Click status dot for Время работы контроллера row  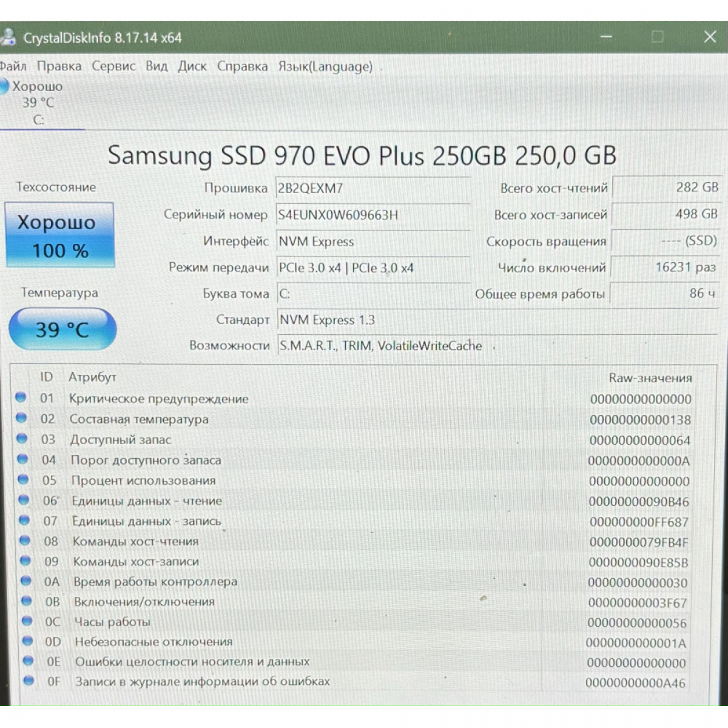point(26,581)
